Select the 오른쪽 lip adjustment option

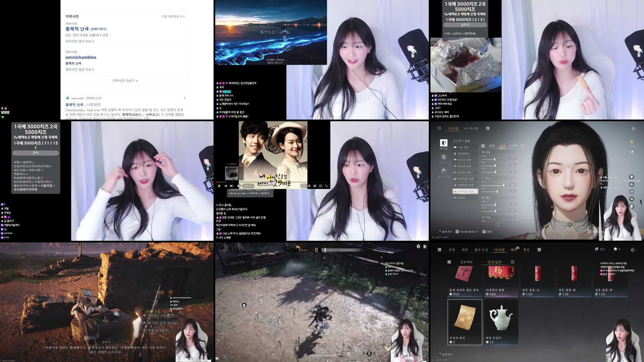[x=514, y=146]
